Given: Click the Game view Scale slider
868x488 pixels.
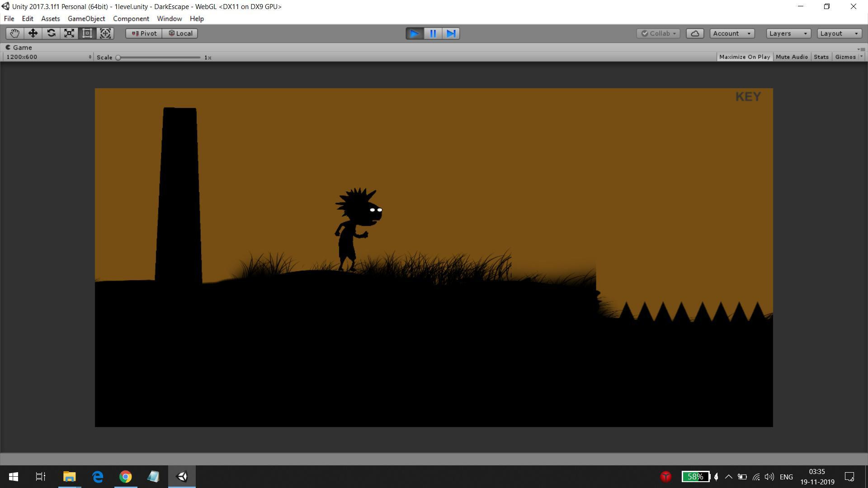Looking at the screenshot, I should [159, 57].
